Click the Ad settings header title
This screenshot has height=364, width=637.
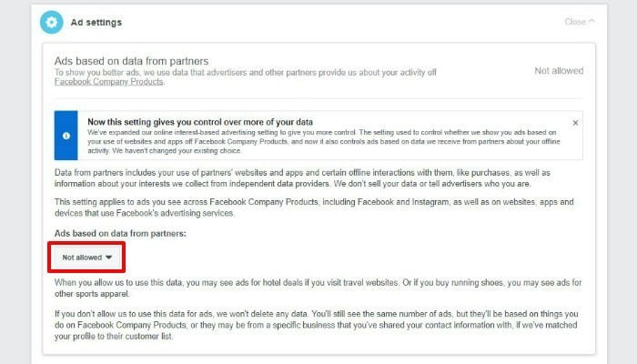pyautogui.click(x=96, y=23)
